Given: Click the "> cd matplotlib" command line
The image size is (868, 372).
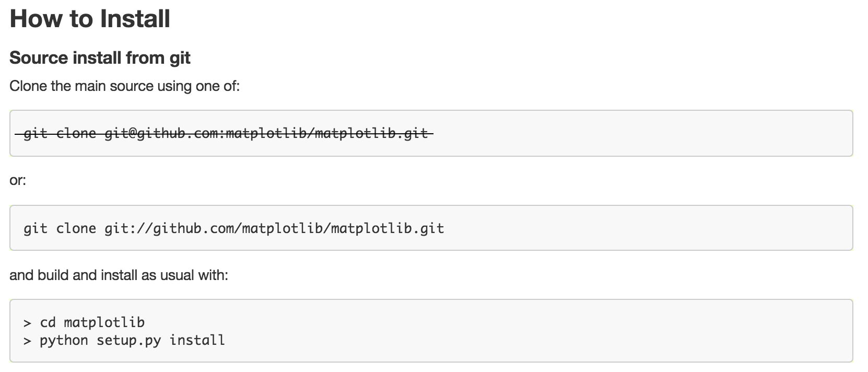Looking at the screenshot, I should 84,322.
